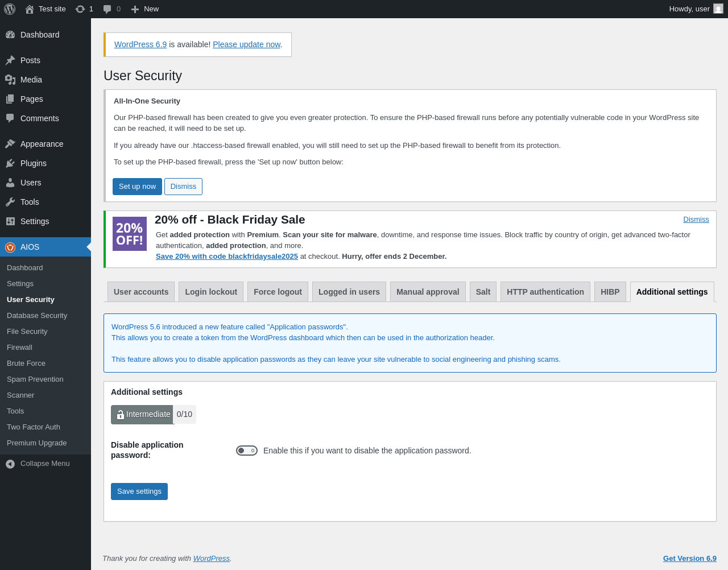This screenshot has width=728, height=570.
Task: Click the Test site home icon
Action: (x=30, y=9)
